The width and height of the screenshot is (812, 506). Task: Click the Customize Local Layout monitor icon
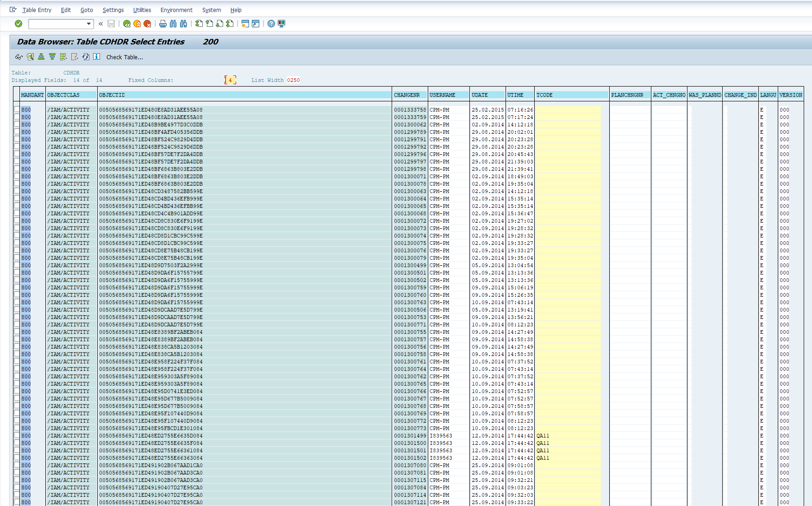281,24
